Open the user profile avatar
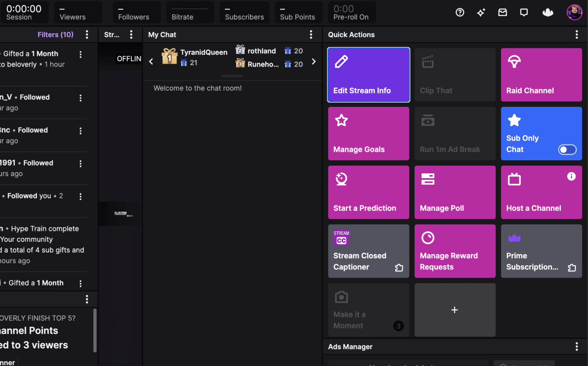This screenshot has height=366, width=588. tap(574, 12)
